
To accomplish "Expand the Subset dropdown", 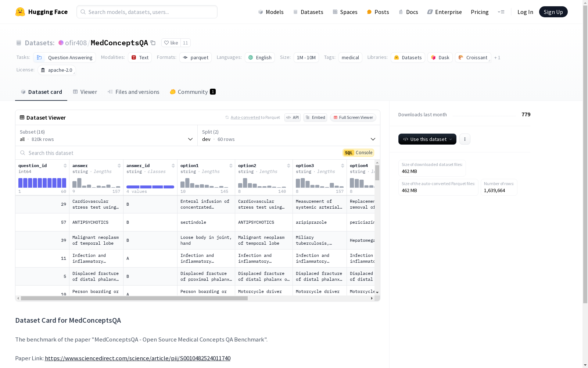I will [x=106, y=135].
